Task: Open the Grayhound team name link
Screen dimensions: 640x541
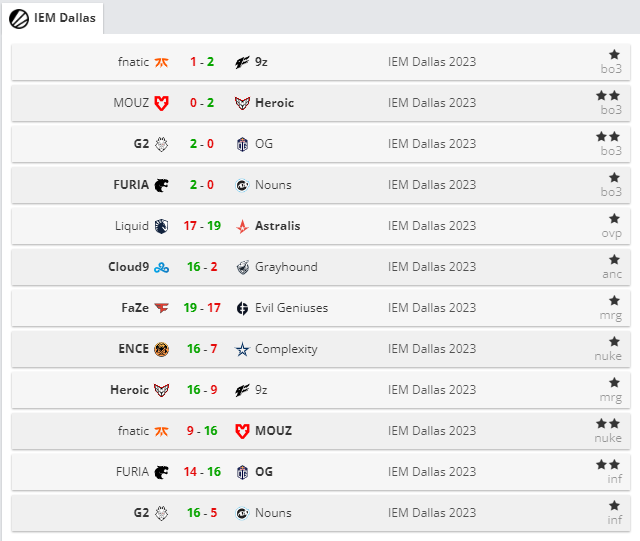Action: coord(286,267)
